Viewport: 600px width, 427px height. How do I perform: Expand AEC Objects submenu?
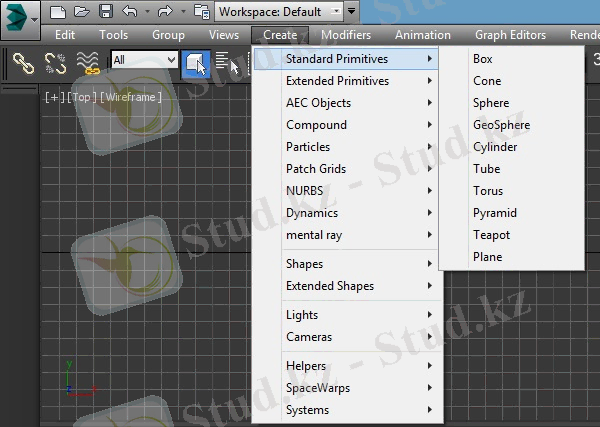click(x=346, y=103)
